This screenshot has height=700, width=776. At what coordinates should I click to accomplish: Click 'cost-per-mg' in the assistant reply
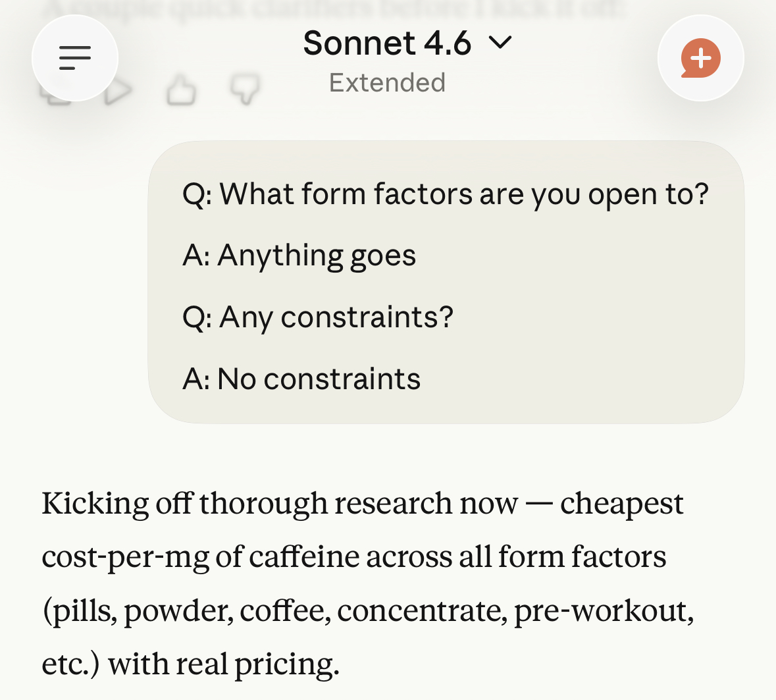[x=125, y=557]
